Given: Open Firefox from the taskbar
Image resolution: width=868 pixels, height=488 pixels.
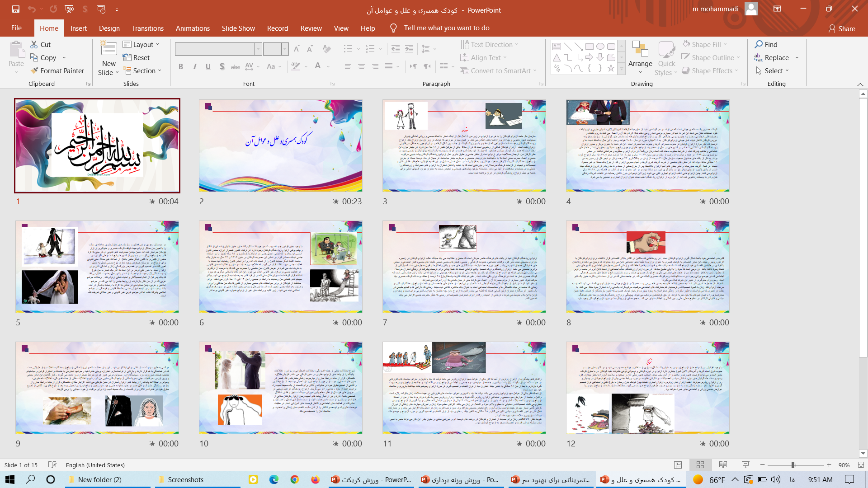Looking at the screenshot, I should [x=315, y=479].
